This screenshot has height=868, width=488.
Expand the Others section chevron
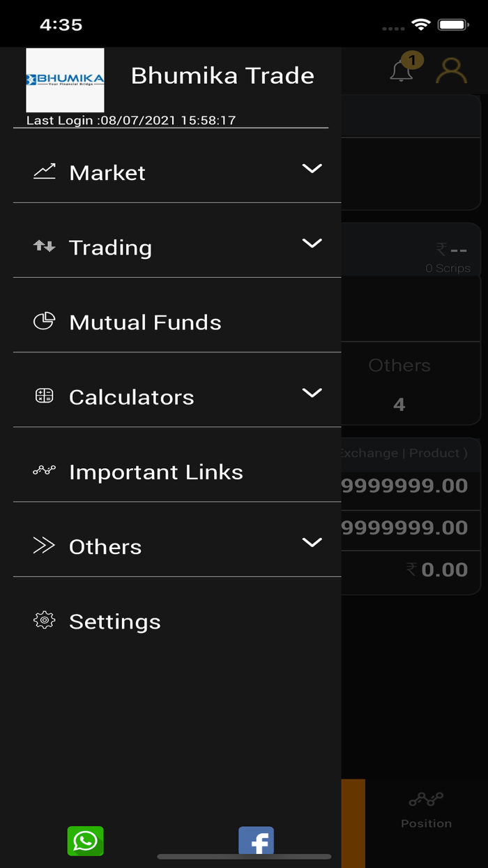(312, 542)
